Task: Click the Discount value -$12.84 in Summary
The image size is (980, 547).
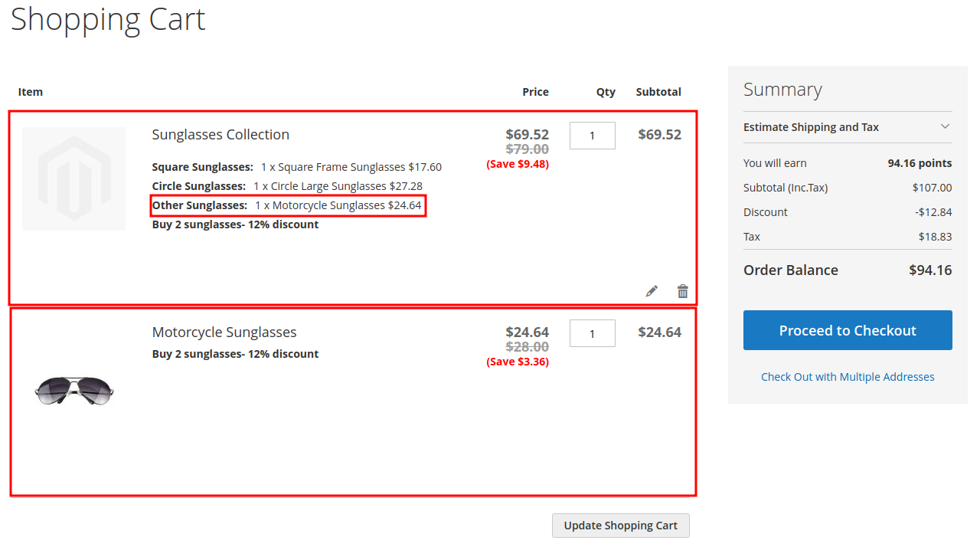Action: 933,212
